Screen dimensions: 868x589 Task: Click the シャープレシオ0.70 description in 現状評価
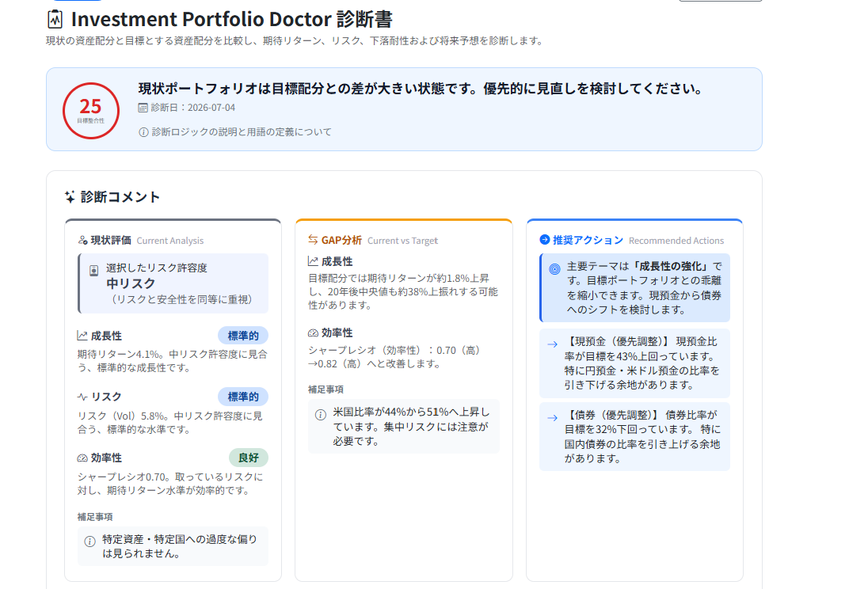coord(170,483)
